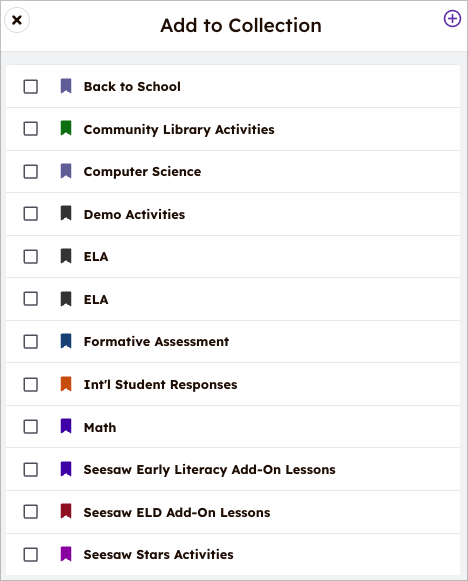Check the Seesaw Early Literacy Add-On Lessons box
The height and width of the screenshot is (581, 468).
coord(30,469)
